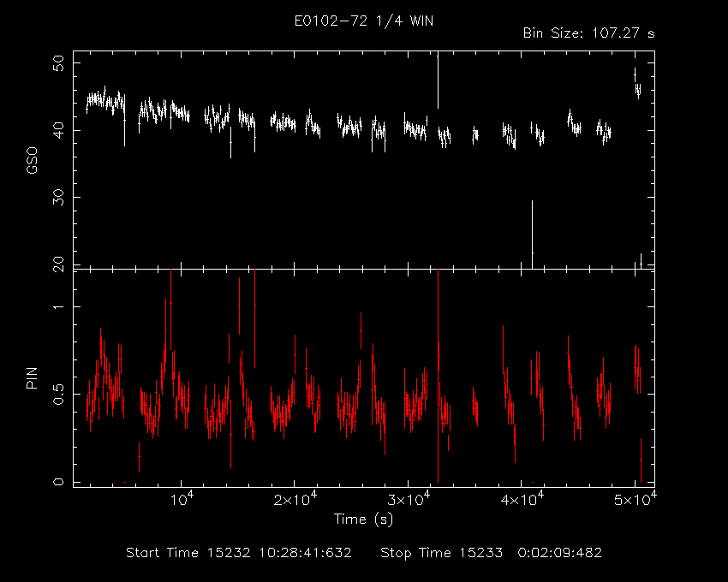The image size is (728, 582).
Task: Select the 'Stop Time 15233 0:02:09:482' text
Action: click(492, 553)
